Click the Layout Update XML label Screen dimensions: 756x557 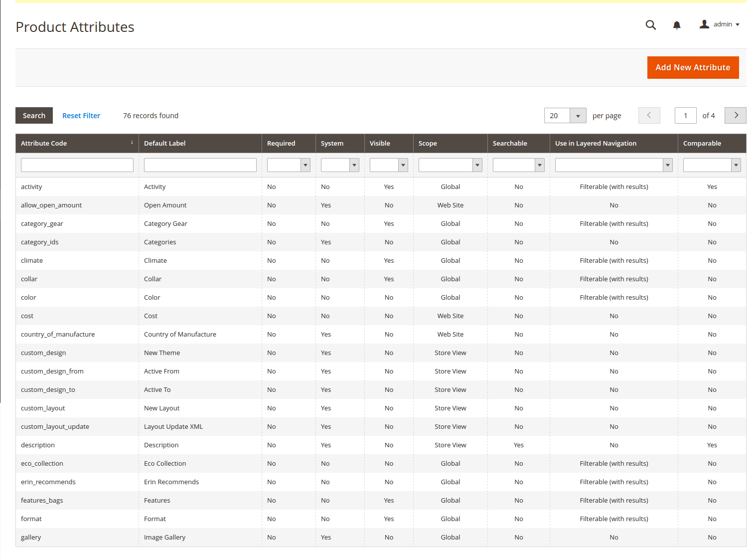[173, 426]
